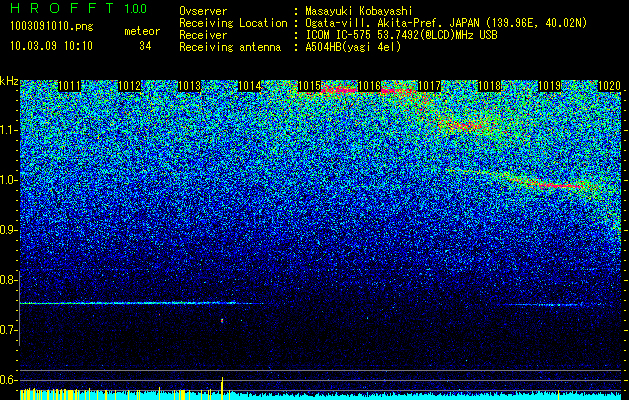Select the 1013 time marker label

click(x=189, y=86)
